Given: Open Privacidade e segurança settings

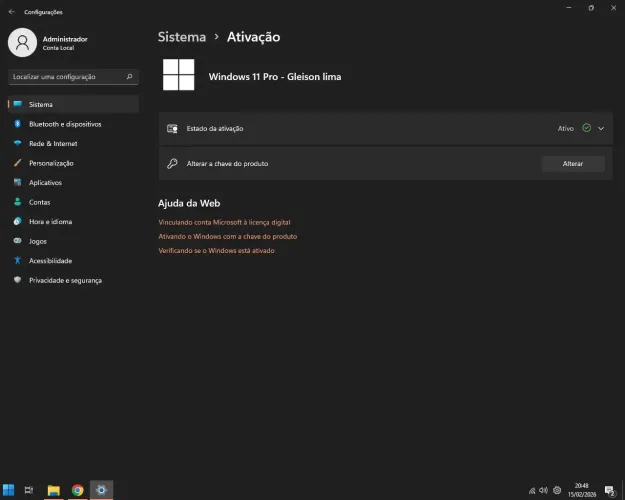Looking at the screenshot, I should 73,280.
